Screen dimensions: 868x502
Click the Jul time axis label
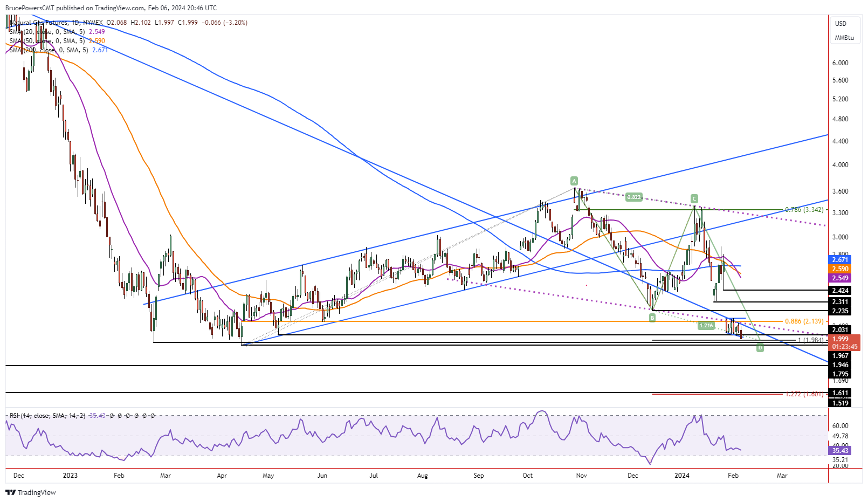coord(373,476)
